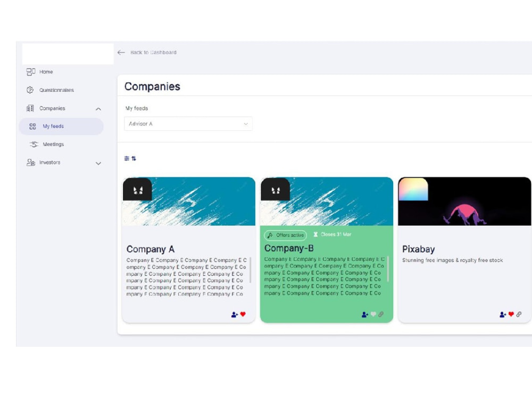Click the My feeds label above dropdown

coord(137,108)
